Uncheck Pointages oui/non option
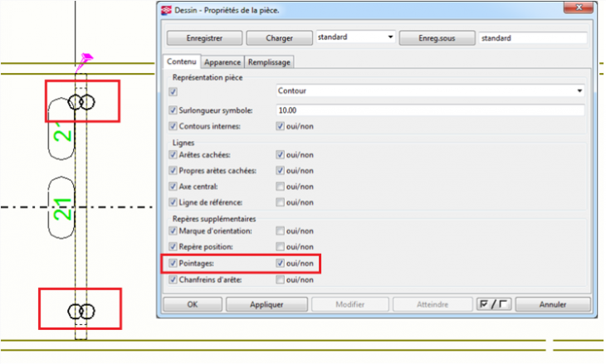Screen dimensions: 606x364 coord(281,263)
